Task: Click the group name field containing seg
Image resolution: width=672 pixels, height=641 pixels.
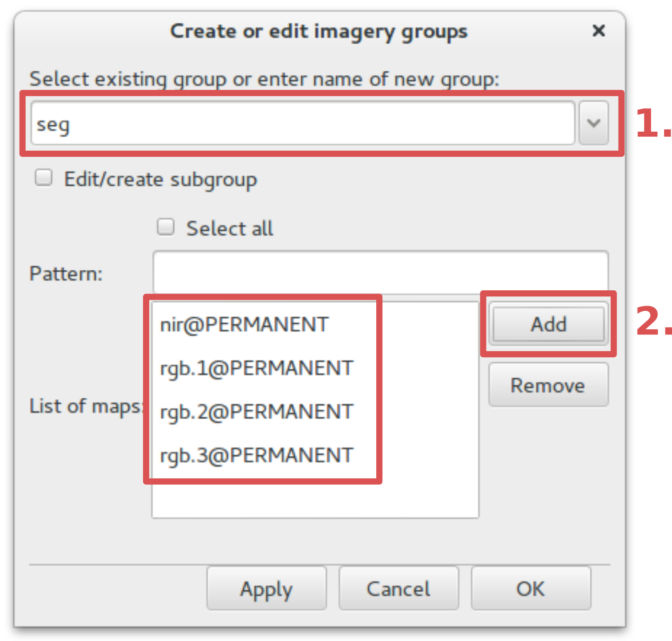Action: (303, 123)
